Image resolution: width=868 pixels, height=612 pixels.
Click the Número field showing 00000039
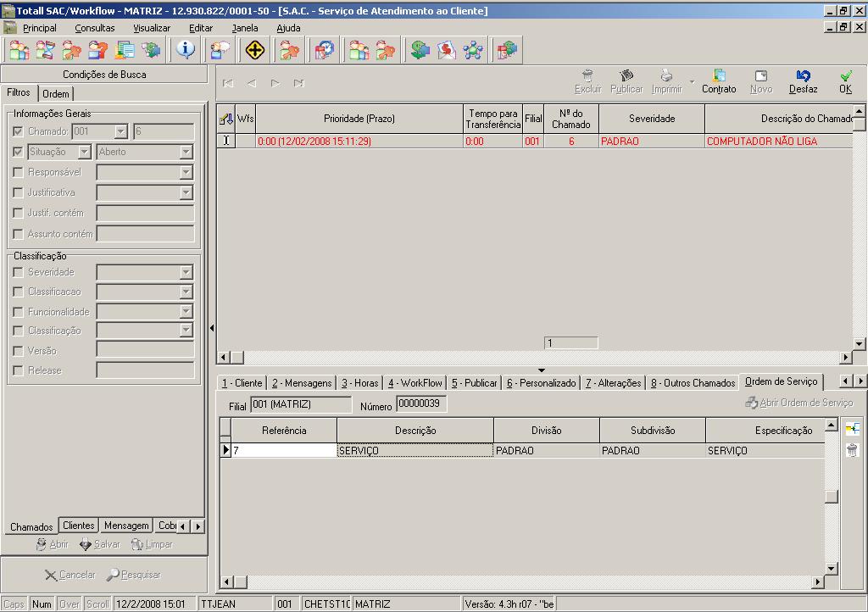click(421, 404)
